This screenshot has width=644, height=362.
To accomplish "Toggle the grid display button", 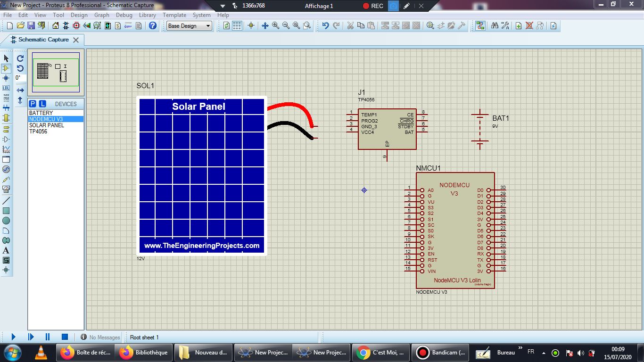I will tap(237, 25).
